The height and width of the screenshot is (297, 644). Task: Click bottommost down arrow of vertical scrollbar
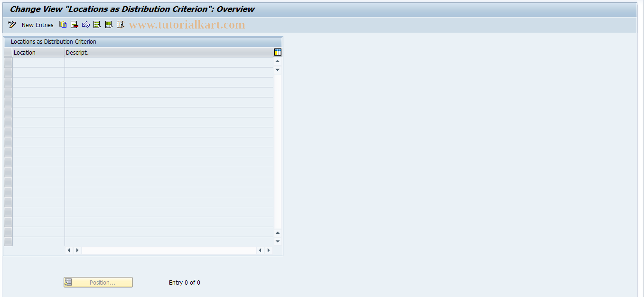click(x=278, y=241)
